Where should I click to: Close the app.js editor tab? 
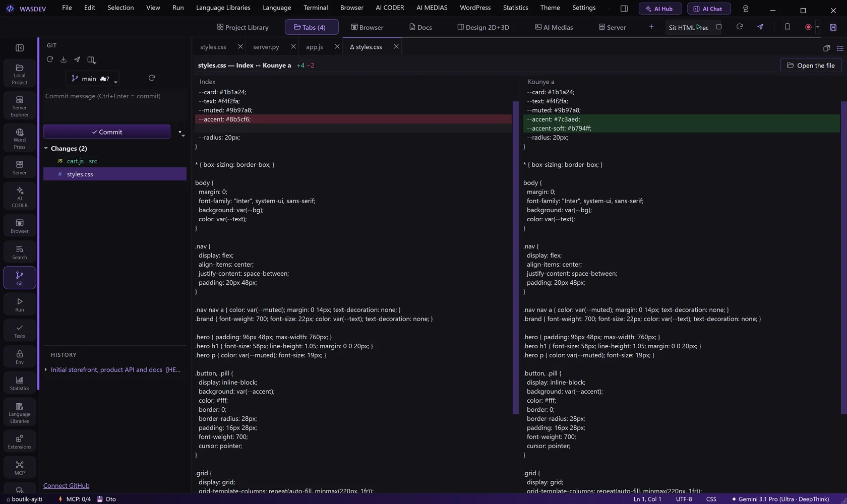[337, 47]
